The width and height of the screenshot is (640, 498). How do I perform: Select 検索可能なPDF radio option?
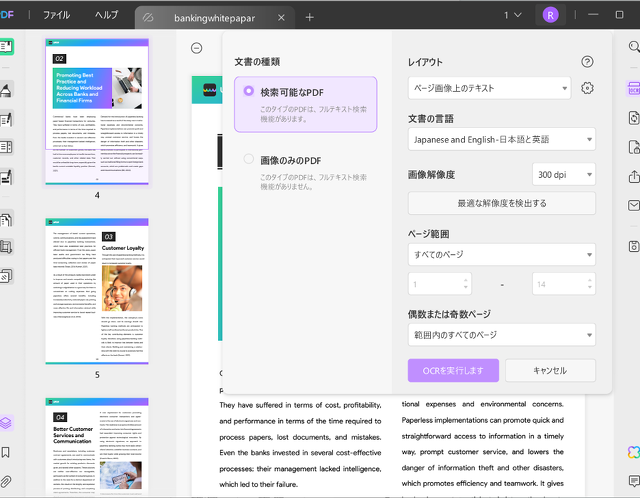click(x=249, y=91)
